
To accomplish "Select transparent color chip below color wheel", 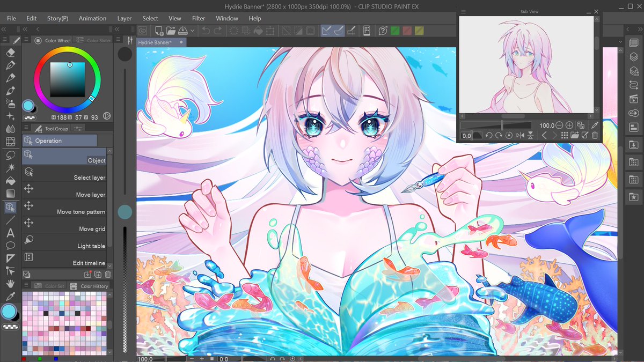I will tap(30, 117).
